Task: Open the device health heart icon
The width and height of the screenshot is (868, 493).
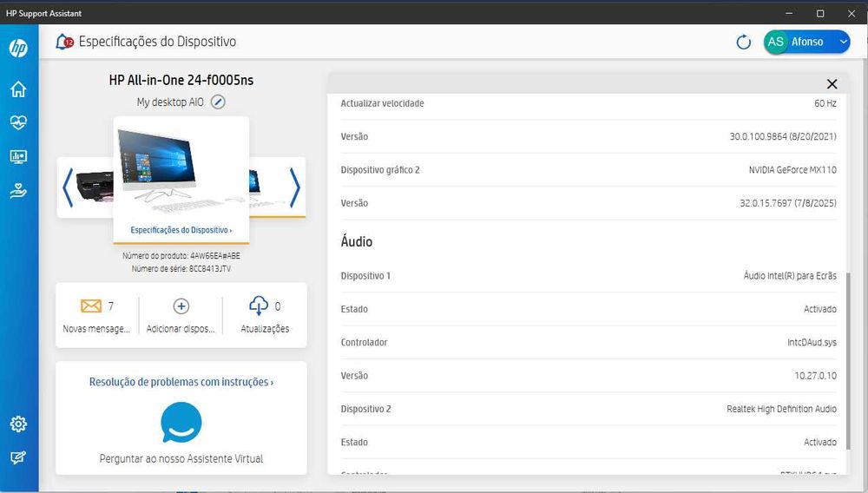Action: (18, 122)
